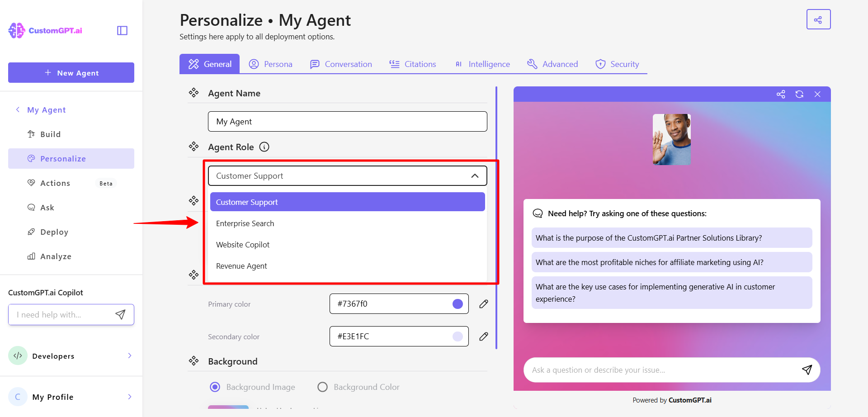Switch to the Advanced tab
This screenshot has width=868, height=417.
552,64
